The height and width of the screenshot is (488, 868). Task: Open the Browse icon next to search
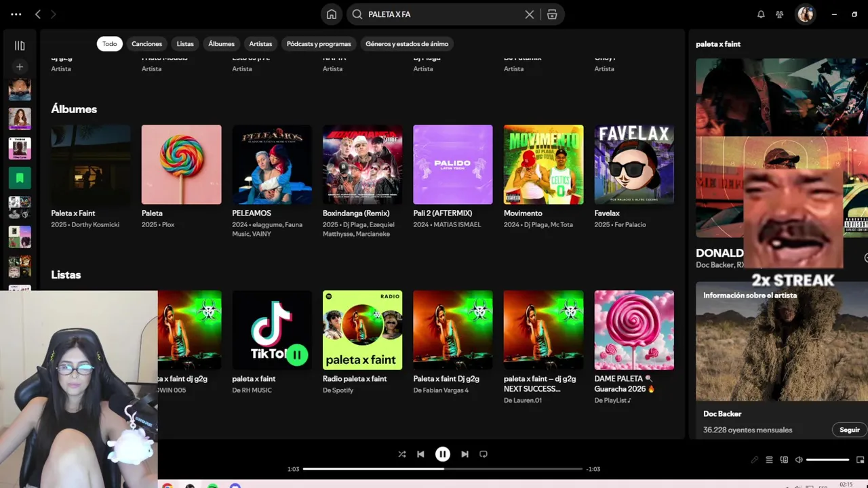(552, 14)
